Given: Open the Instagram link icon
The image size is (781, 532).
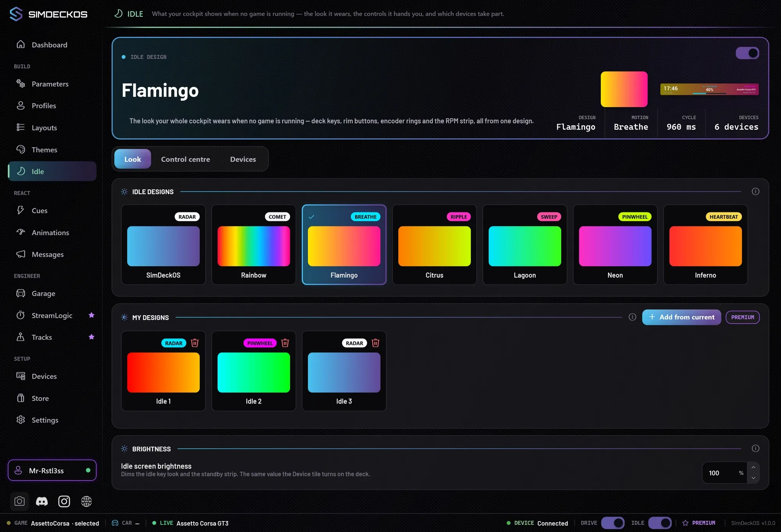Looking at the screenshot, I should (64, 501).
